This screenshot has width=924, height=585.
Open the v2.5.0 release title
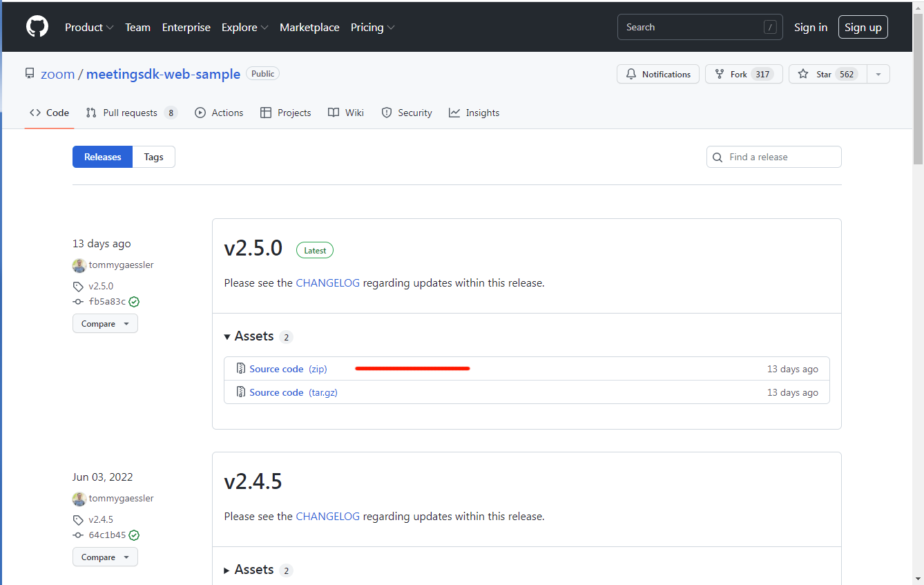[x=253, y=249]
